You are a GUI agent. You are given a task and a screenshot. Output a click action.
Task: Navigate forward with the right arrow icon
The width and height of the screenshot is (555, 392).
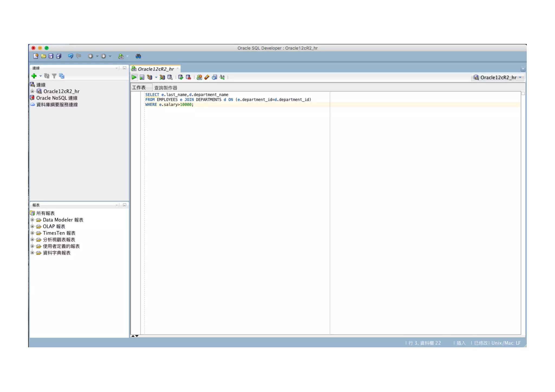click(103, 56)
